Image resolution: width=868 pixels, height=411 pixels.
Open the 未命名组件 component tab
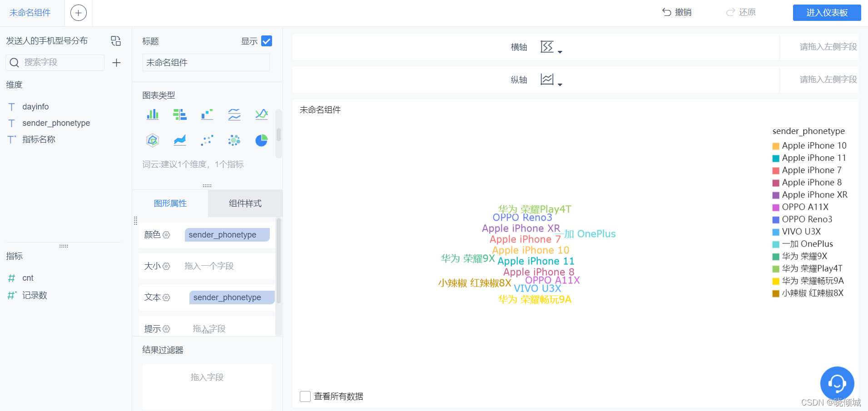(30, 13)
